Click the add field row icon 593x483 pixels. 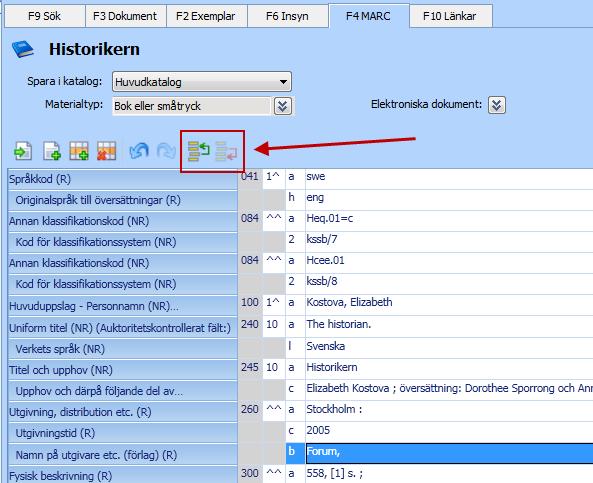(79, 151)
